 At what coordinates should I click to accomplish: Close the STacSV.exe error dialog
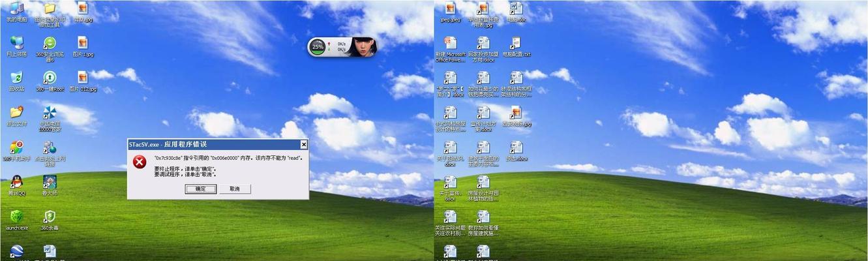pos(303,144)
